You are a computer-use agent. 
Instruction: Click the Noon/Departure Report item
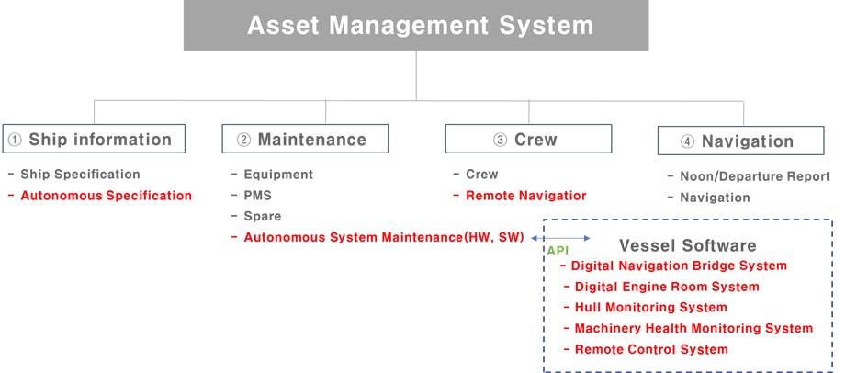[755, 176]
